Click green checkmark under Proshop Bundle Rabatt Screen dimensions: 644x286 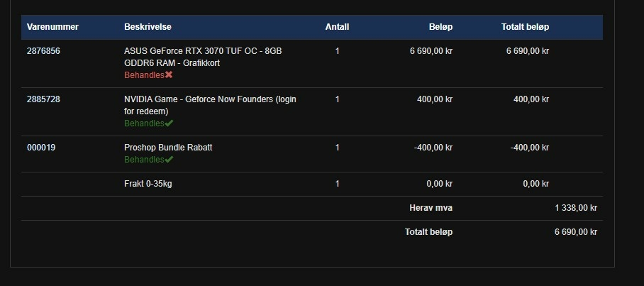169,160
